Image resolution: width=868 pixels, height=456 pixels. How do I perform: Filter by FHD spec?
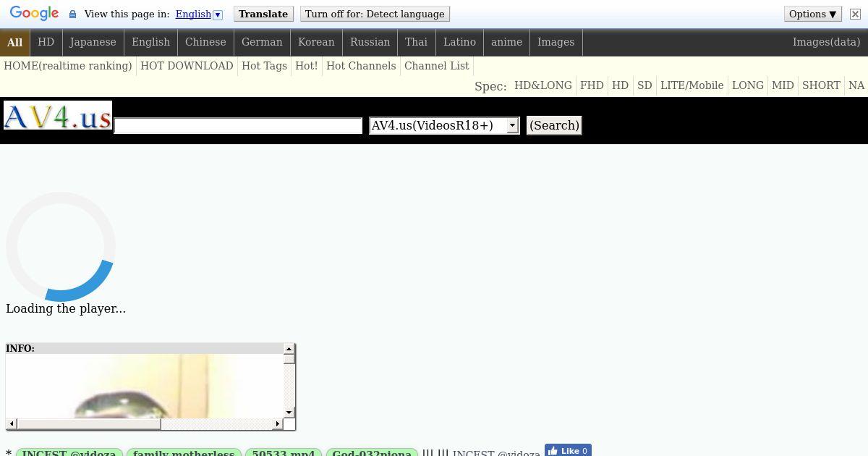[592, 85]
